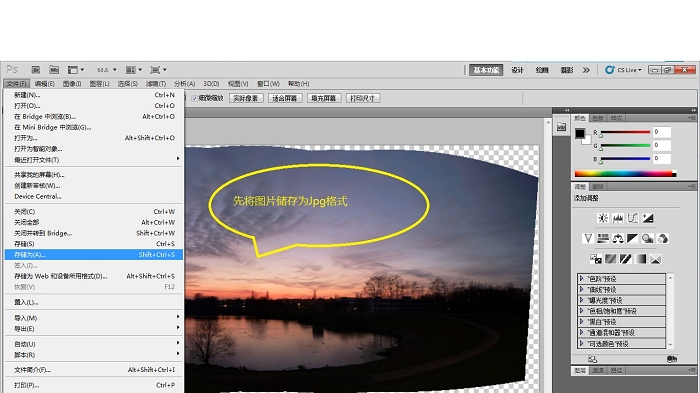700x393 pixels.
Task: Choose 存储为(A)... from the File menu
Action: coord(94,255)
